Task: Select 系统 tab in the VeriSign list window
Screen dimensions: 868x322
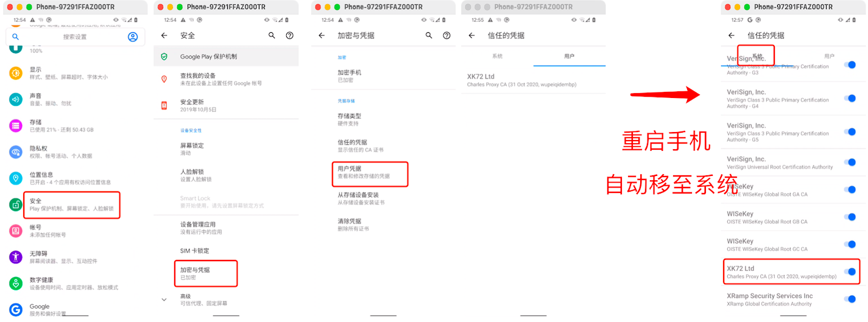Action: [x=757, y=56]
